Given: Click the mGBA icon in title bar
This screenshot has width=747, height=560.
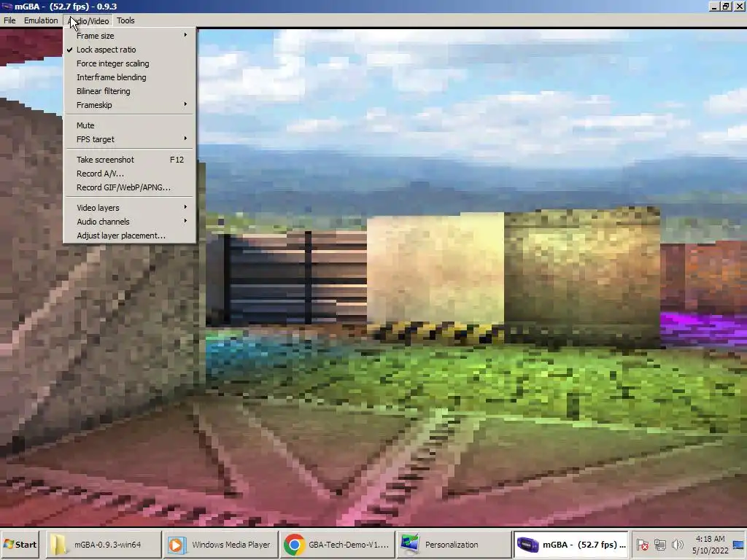Looking at the screenshot, I should pyautogui.click(x=7, y=7).
